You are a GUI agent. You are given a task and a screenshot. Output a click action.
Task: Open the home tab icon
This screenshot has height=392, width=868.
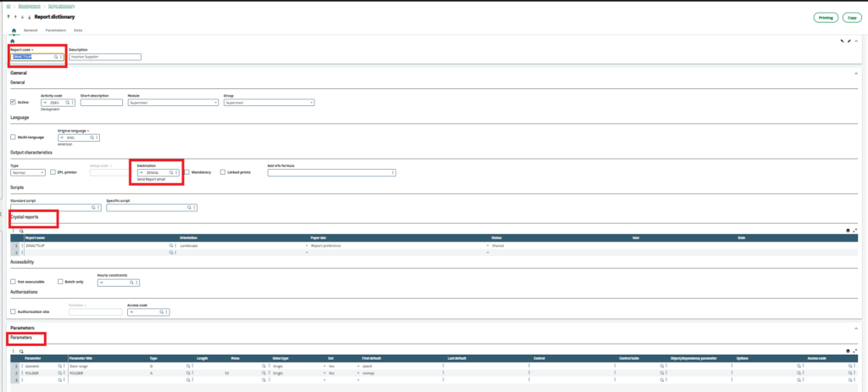(14, 30)
